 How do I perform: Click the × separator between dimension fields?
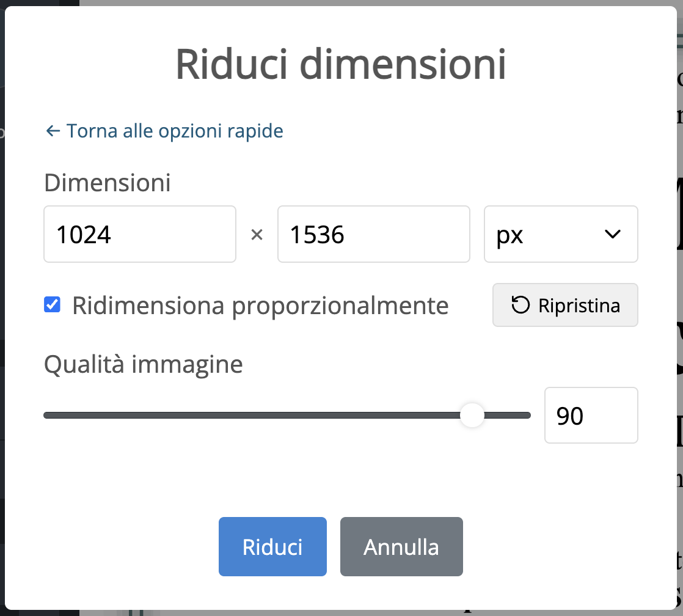(257, 234)
